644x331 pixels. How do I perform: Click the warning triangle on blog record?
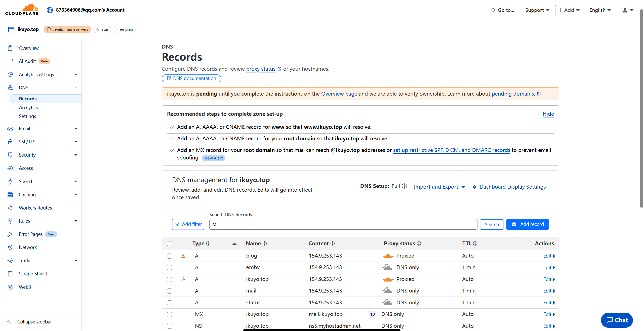183,256
